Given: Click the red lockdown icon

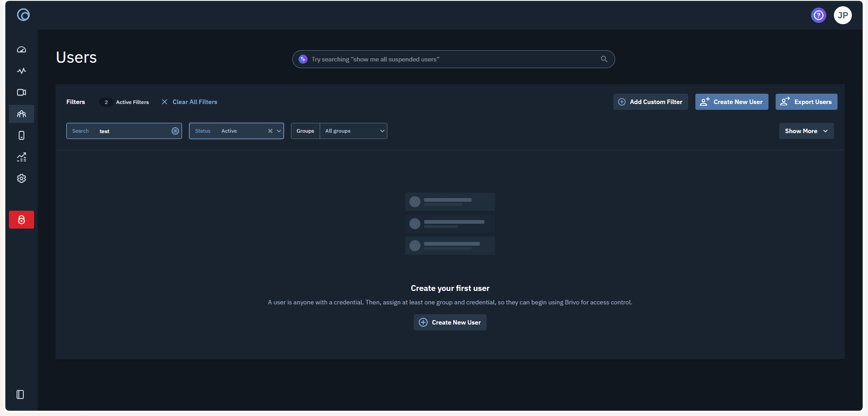Looking at the screenshot, I should click(x=22, y=220).
